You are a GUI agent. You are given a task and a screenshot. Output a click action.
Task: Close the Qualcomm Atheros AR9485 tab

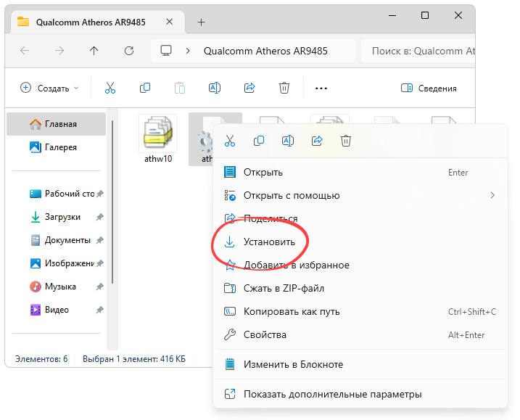click(x=169, y=22)
